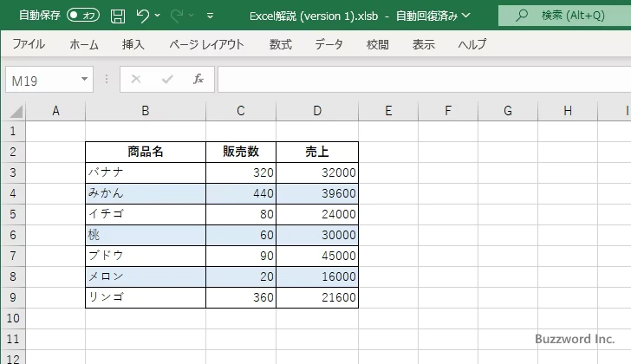This screenshot has width=631, height=364.
Task: Open the ページ レイアウト tab
Action: [206, 44]
